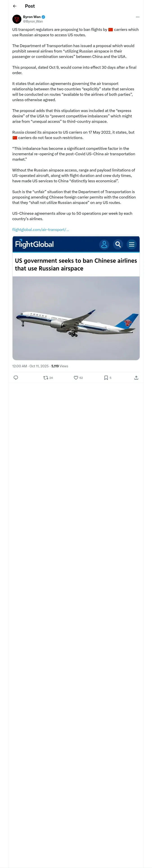Click the reply speech bubble icon

pos(16,378)
